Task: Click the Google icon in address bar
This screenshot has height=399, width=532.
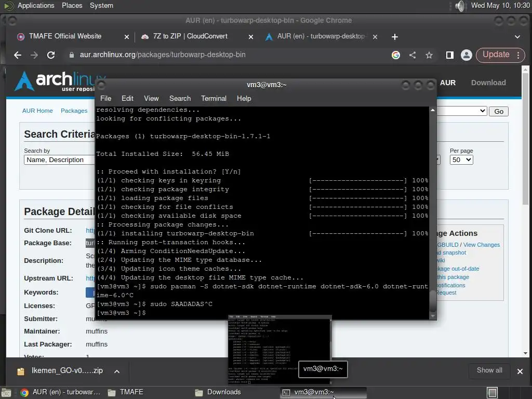Action: point(395,55)
